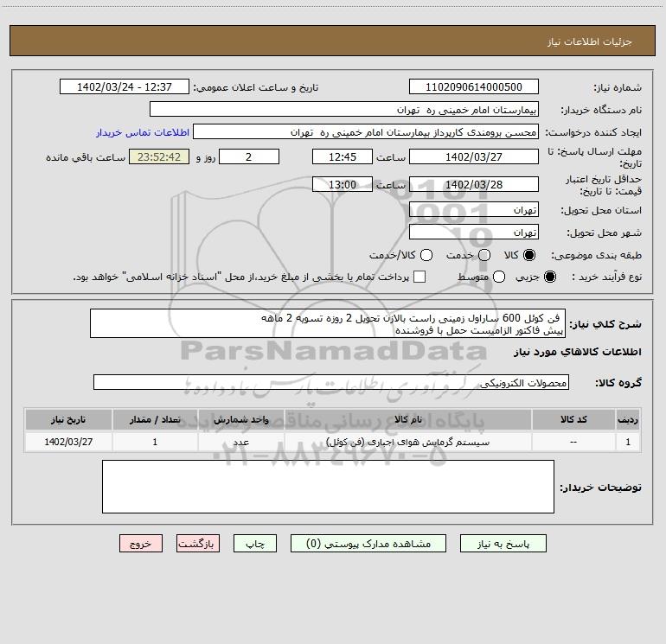This screenshot has height=644, width=666.
Task: Click the شرح کلی نیاز description box
Action: pos(328,323)
